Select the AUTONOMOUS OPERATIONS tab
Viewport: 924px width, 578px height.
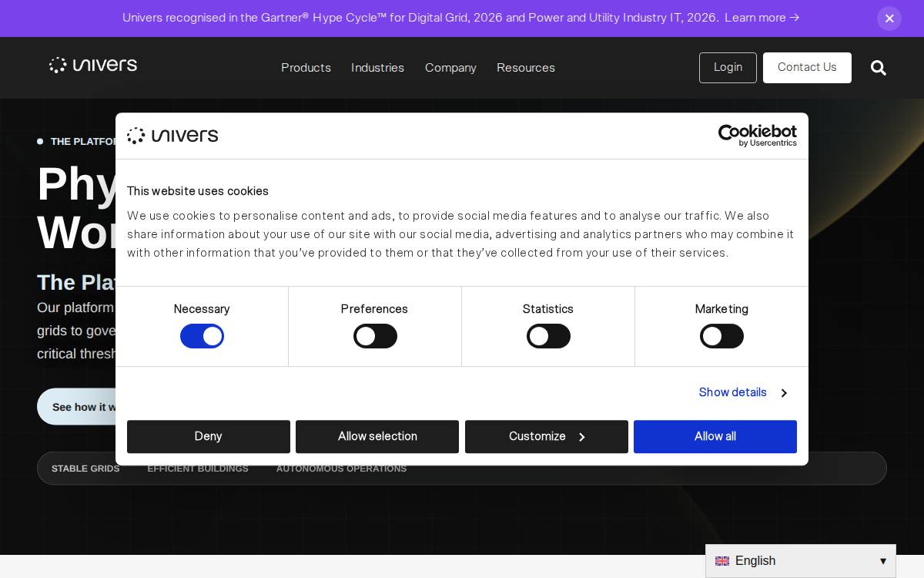[341, 469]
